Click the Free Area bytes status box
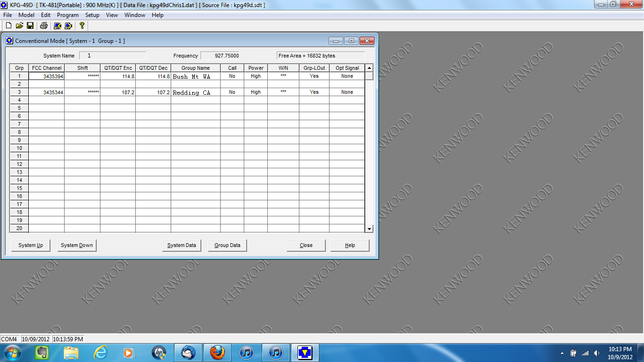 point(321,56)
